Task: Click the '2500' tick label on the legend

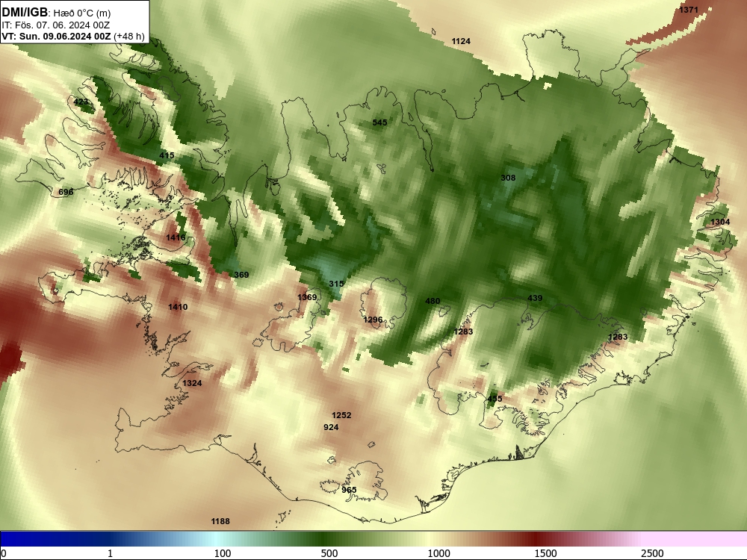Action: [x=652, y=553]
